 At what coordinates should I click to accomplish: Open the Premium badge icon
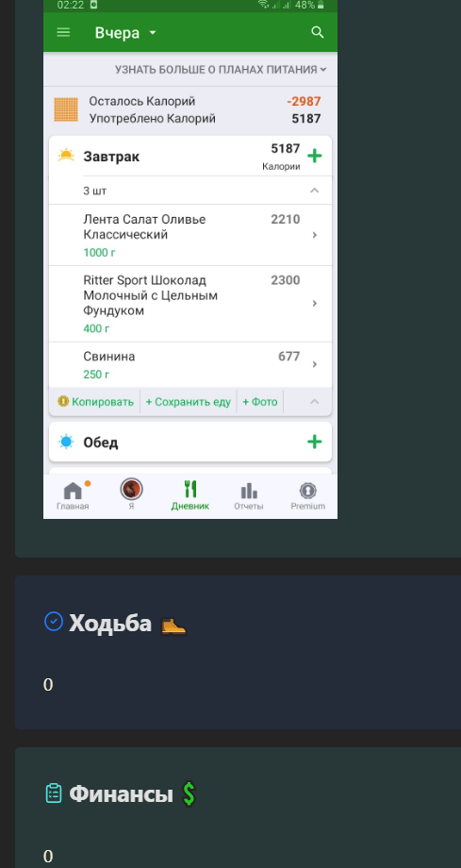click(x=307, y=491)
